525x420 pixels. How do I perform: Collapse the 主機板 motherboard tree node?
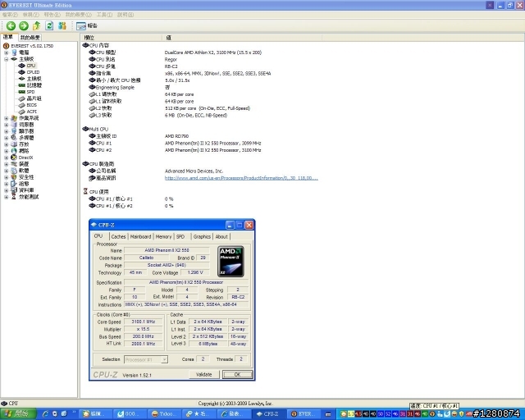[6, 59]
